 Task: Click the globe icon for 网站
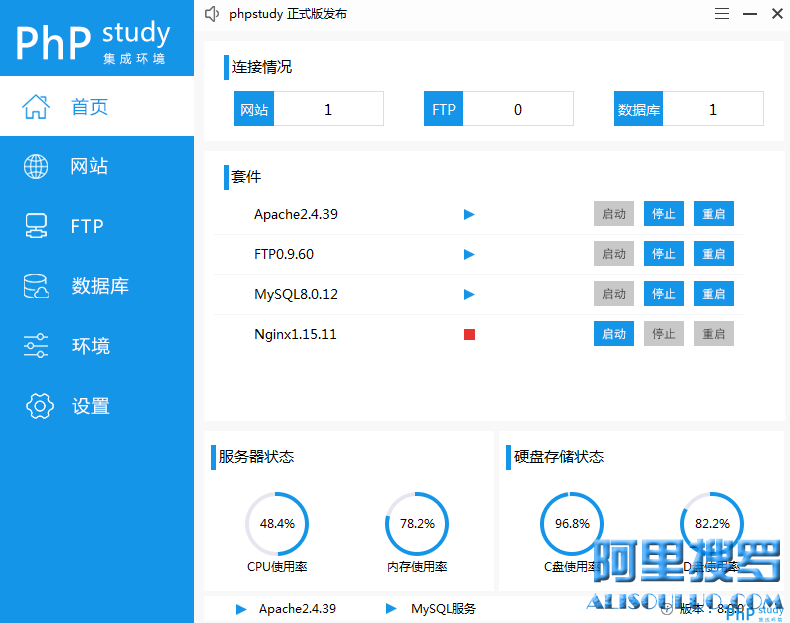(36, 166)
